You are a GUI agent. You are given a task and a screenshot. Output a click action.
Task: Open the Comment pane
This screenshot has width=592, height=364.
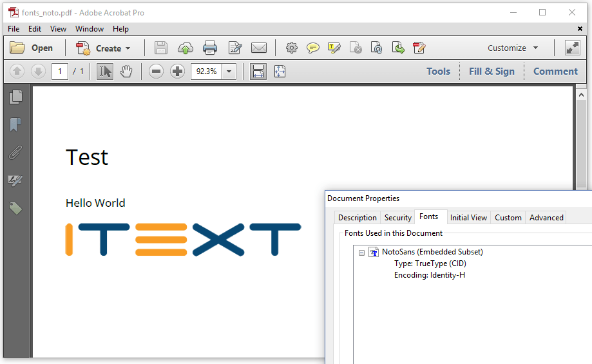pyautogui.click(x=555, y=72)
